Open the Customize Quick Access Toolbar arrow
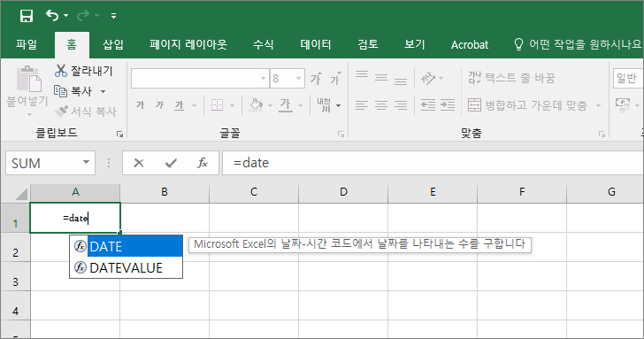 [113, 16]
